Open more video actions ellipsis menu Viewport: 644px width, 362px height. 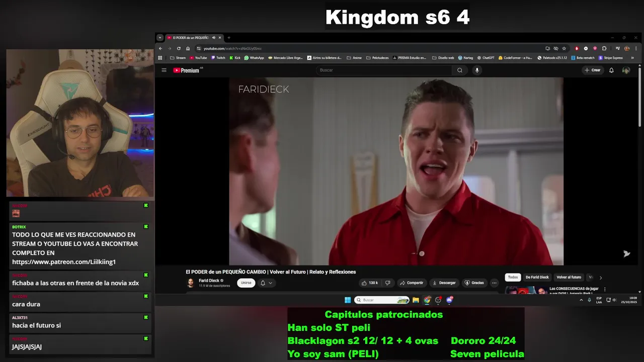tap(494, 283)
